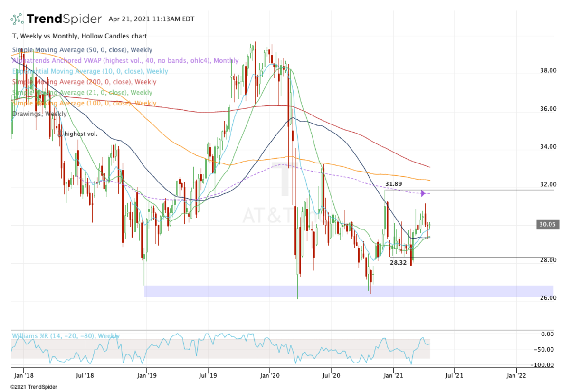Click the 'T, Weekly vs Monthly, Hollow Candles chart' title
570x392 pixels.
point(79,36)
